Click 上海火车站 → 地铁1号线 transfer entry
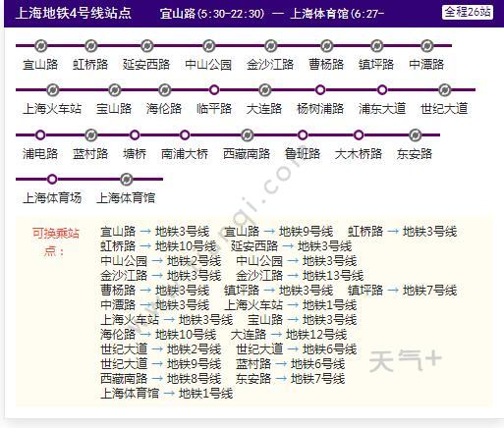The width and height of the screenshot is (504, 428). click(x=290, y=305)
